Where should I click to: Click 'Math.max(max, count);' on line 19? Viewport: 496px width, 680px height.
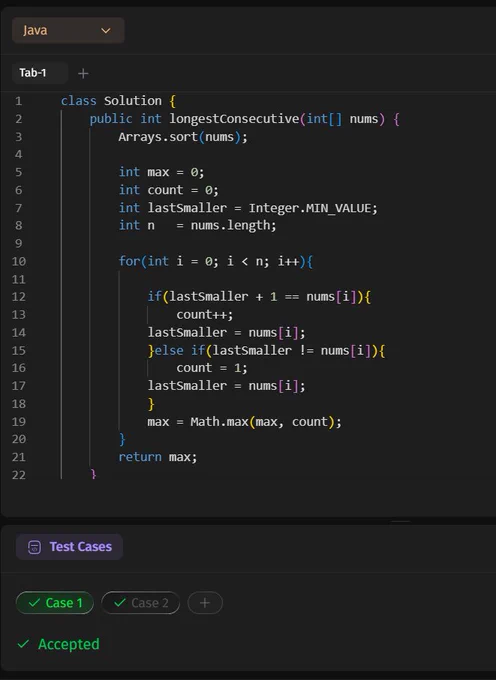[x=265, y=422]
